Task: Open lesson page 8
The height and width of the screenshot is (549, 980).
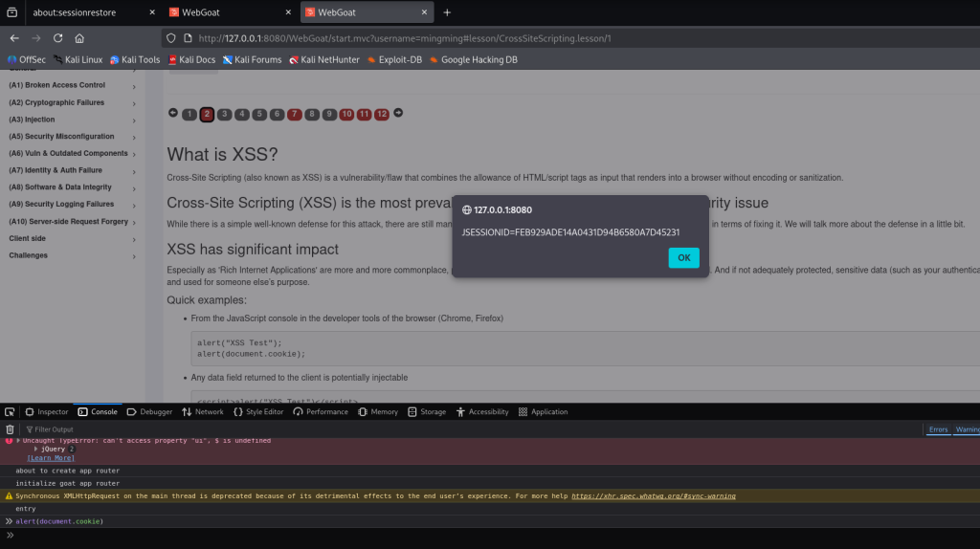Action: (x=312, y=115)
